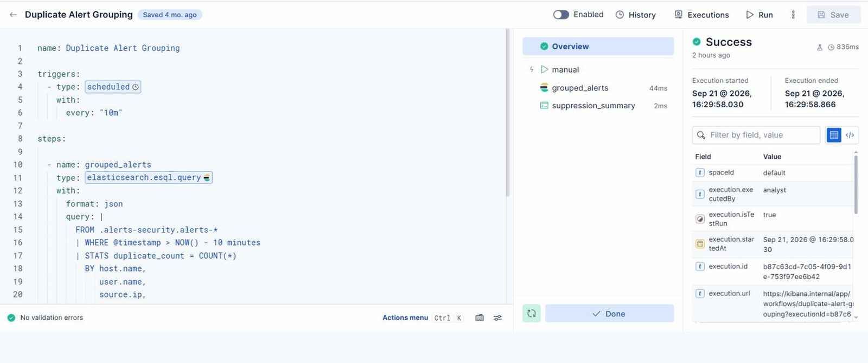Viewport: 868px width, 363px height.
Task: Open the Executions list
Action: pos(701,15)
